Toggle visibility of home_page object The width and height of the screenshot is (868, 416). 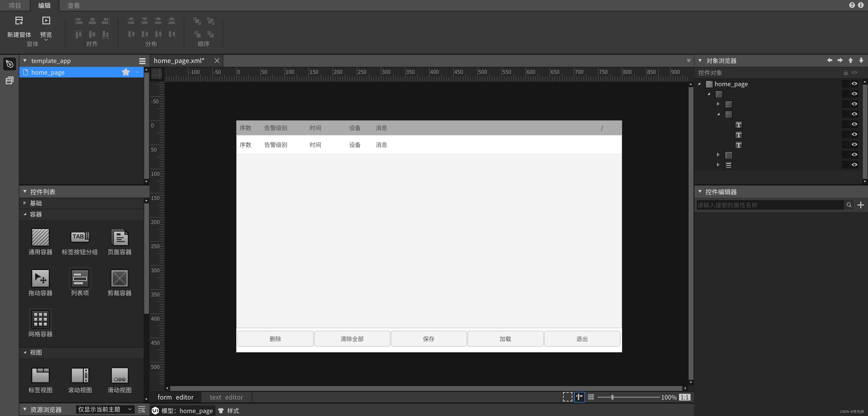pyautogui.click(x=854, y=83)
